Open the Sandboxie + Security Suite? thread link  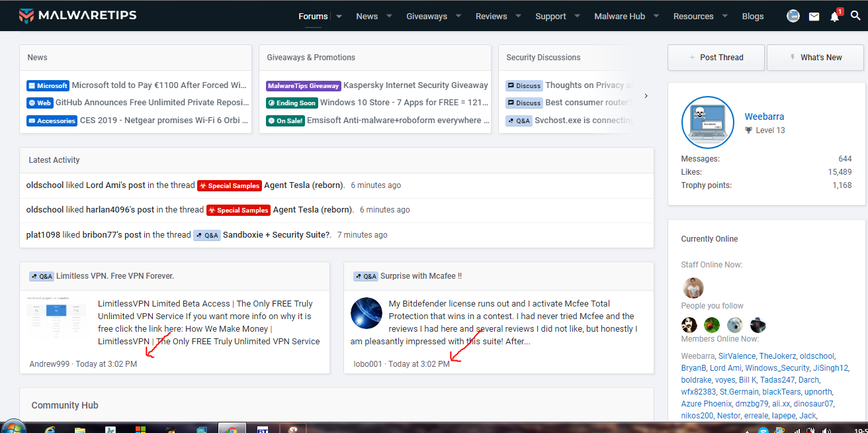(x=277, y=235)
